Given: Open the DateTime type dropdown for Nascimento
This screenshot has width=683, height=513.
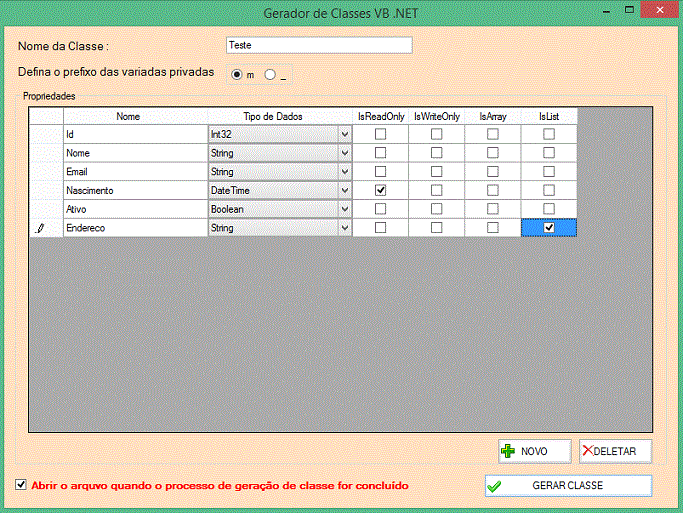Looking at the screenshot, I should pyautogui.click(x=345, y=190).
